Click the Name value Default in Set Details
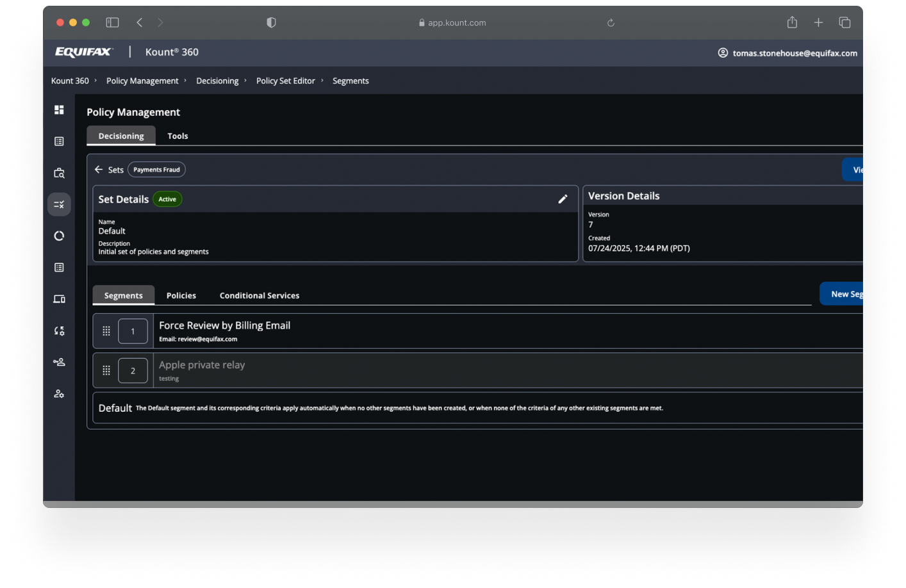The height and width of the screenshot is (588, 906). 111,231
